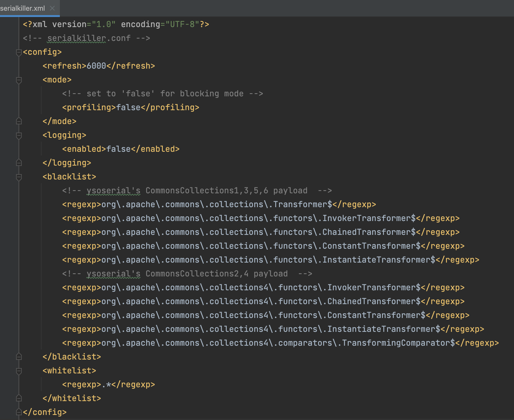Click collections functors ConstantTransformer$ regexp line
Viewport: 514px width, 420px height.
click(x=263, y=246)
